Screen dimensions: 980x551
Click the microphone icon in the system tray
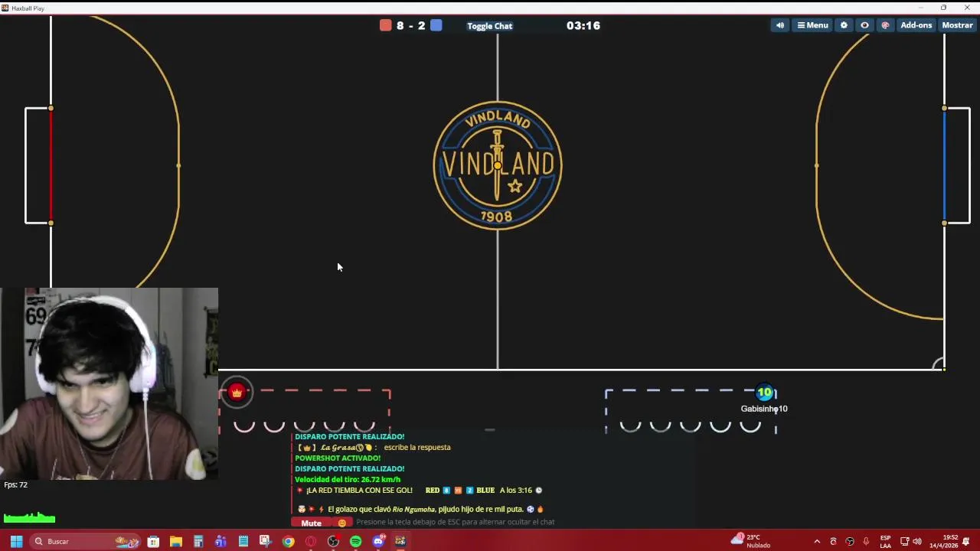(x=866, y=541)
